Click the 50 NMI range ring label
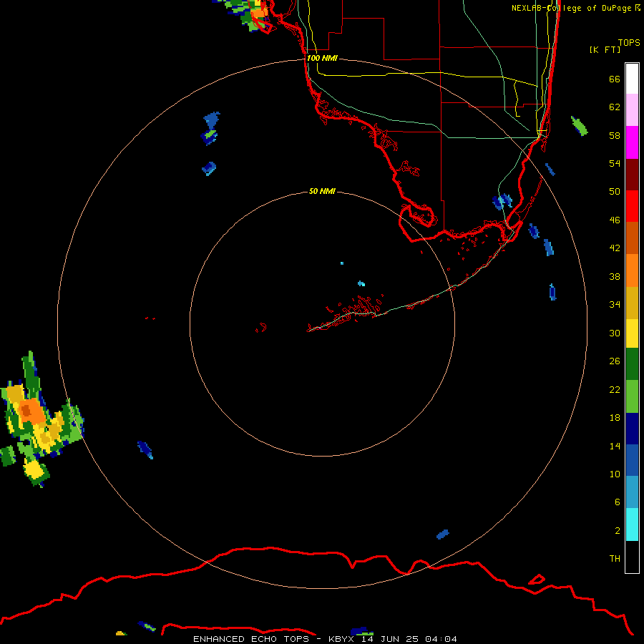This screenshot has height=644, width=644. [322, 191]
